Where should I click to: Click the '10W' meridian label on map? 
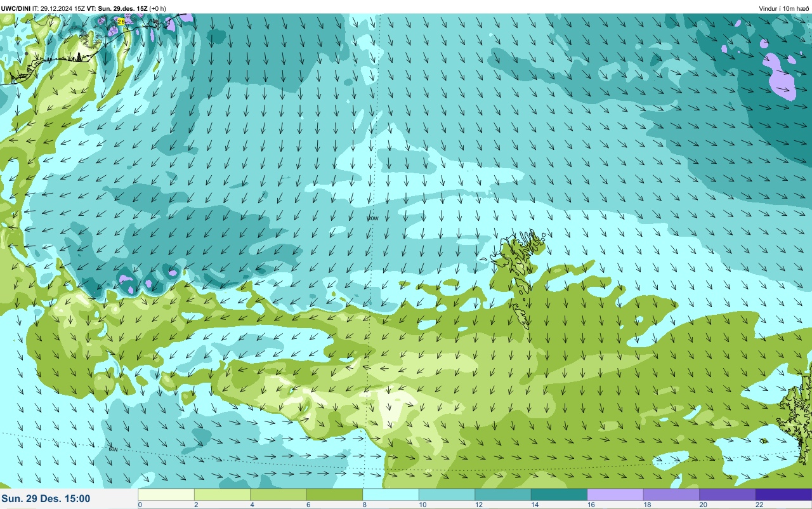(x=373, y=218)
